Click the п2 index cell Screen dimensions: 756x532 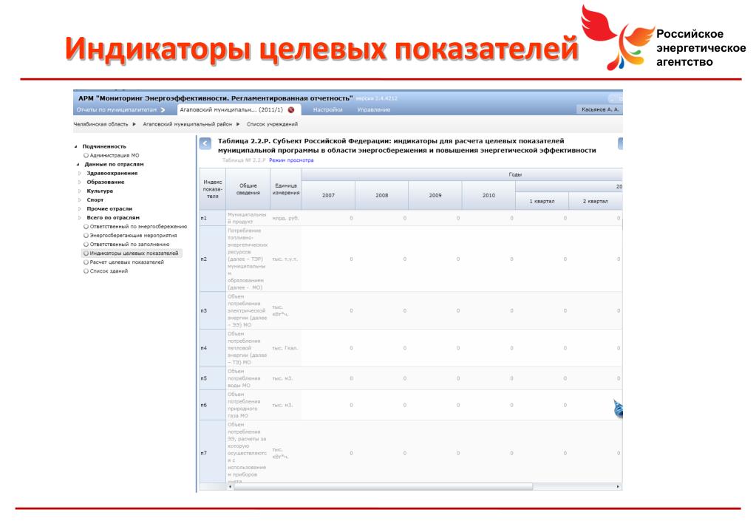tap(213, 259)
